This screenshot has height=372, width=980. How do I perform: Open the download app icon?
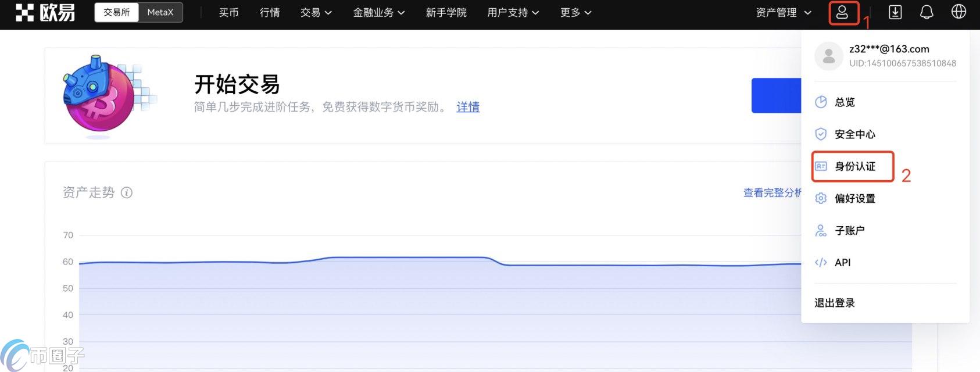[895, 12]
